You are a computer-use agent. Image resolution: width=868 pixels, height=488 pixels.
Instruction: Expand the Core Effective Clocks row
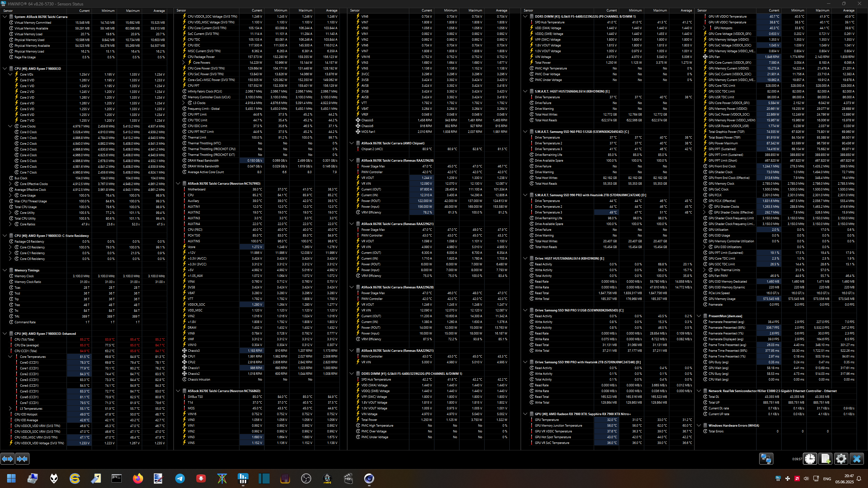click(10, 184)
